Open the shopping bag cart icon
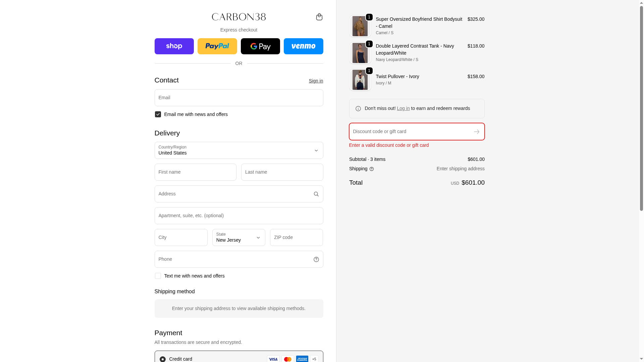Image resolution: width=644 pixels, height=362 pixels. tap(319, 17)
